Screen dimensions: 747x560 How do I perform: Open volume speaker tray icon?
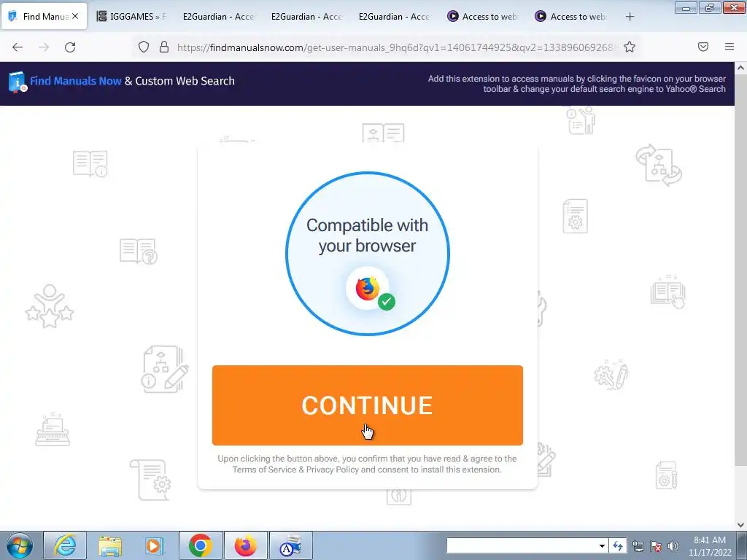(x=673, y=546)
